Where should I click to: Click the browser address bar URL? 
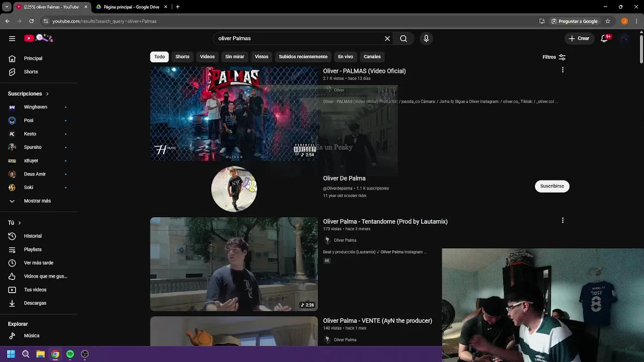[104, 21]
